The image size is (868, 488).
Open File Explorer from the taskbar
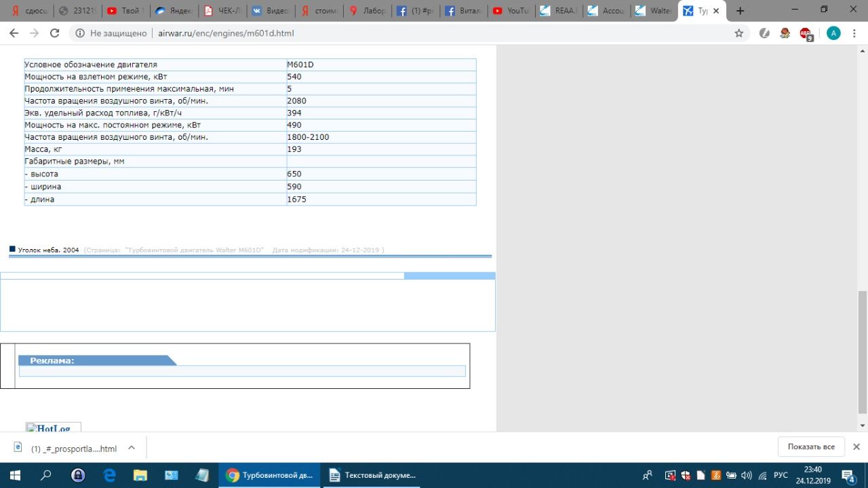140,475
